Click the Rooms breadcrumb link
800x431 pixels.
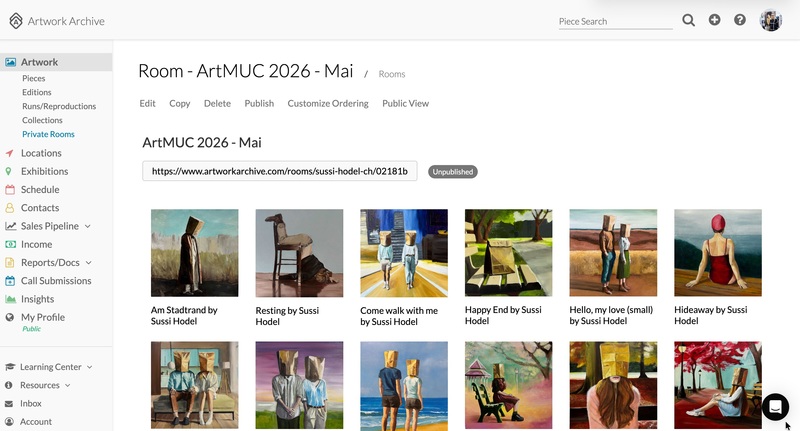[392, 74]
